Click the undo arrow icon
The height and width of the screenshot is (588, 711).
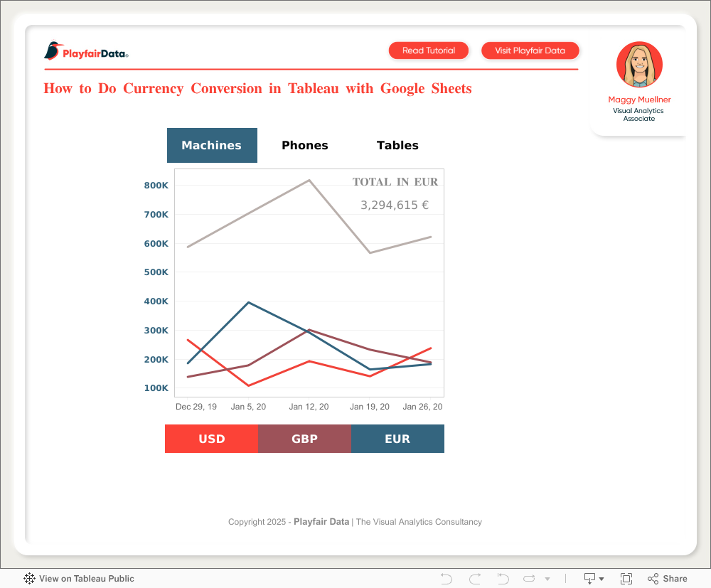(x=447, y=579)
